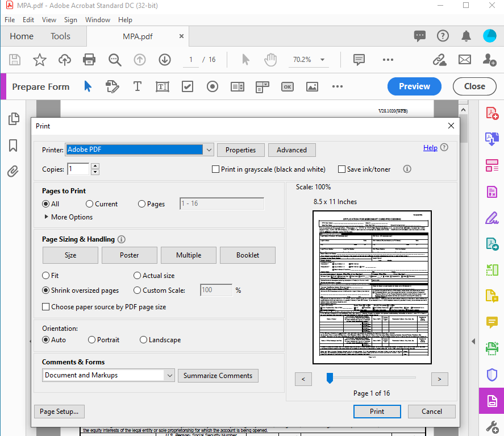The height and width of the screenshot is (436, 504).
Task: Cancel the Print dialog
Action: [432, 412]
